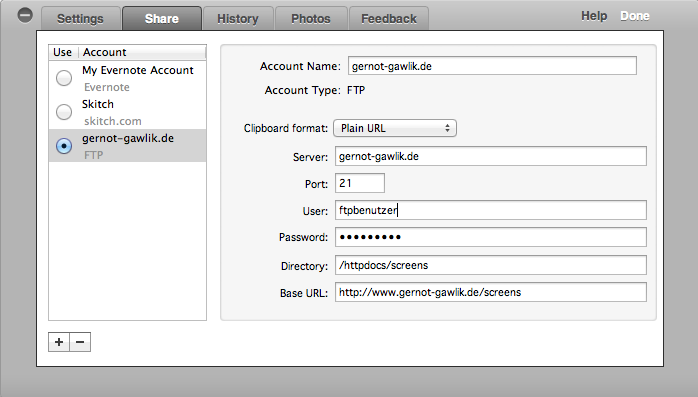This screenshot has width=698, height=397.
Task: Remove selected account with minus button
Action: (x=80, y=342)
